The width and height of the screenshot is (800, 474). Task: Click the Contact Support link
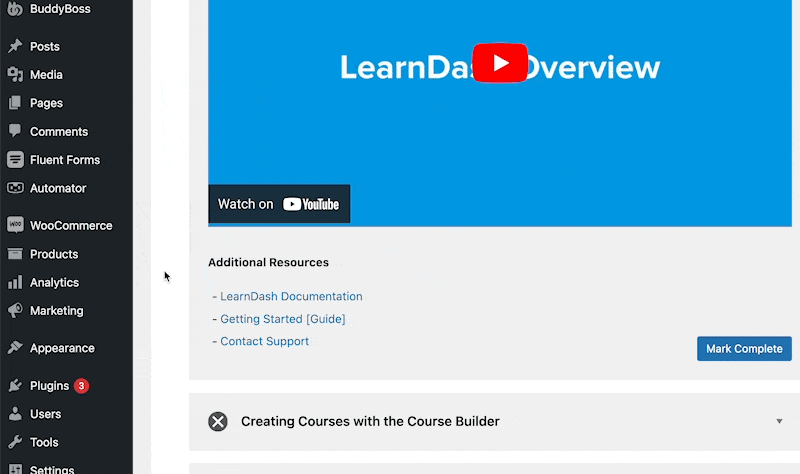pos(264,341)
